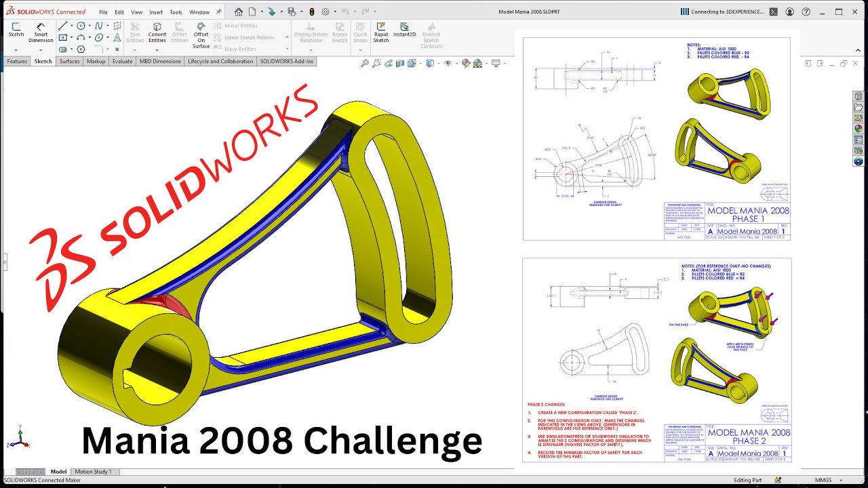This screenshot has height=488, width=868.
Task: Click the MMGS unit system status
Action: pyautogui.click(x=823, y=480)
